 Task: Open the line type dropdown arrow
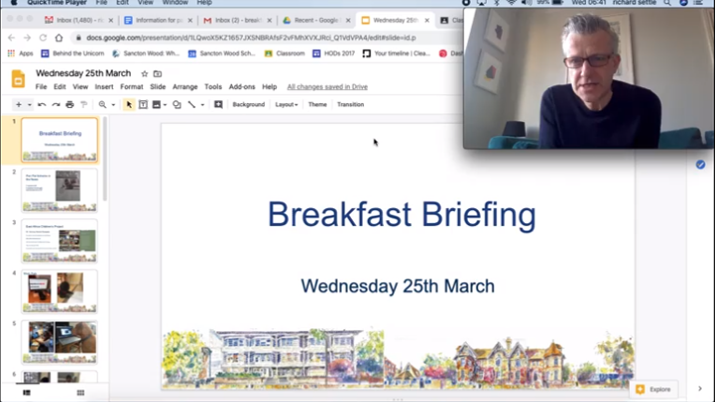pyautogui.click(x=202, y=105)
